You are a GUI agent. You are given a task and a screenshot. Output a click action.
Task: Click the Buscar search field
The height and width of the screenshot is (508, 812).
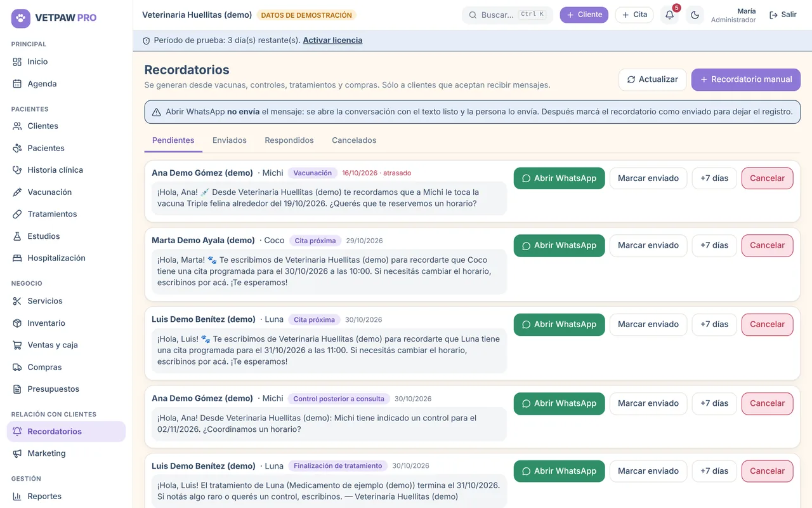507,15
